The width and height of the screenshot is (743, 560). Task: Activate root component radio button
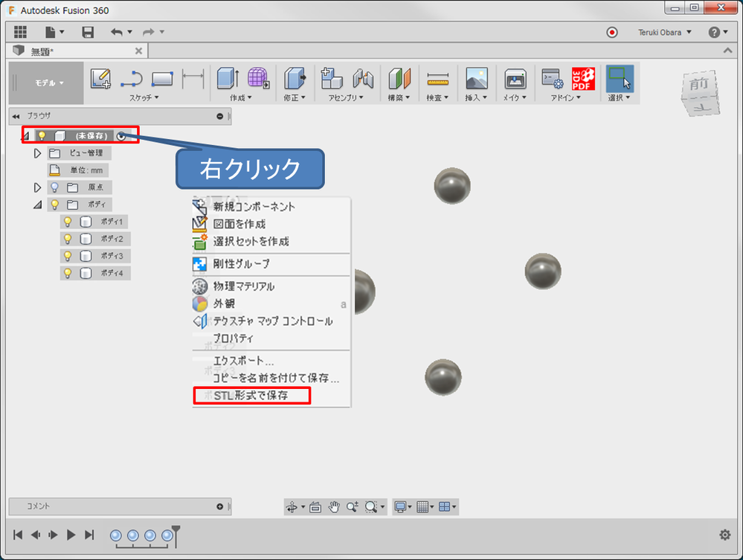pyautogui.click(x=121, y=136)
